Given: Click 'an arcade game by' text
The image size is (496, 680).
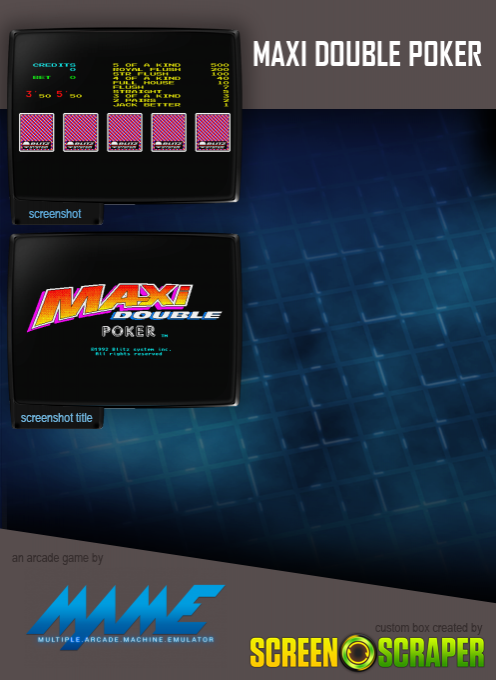Looking at the screenshot, I should [57, 558].
